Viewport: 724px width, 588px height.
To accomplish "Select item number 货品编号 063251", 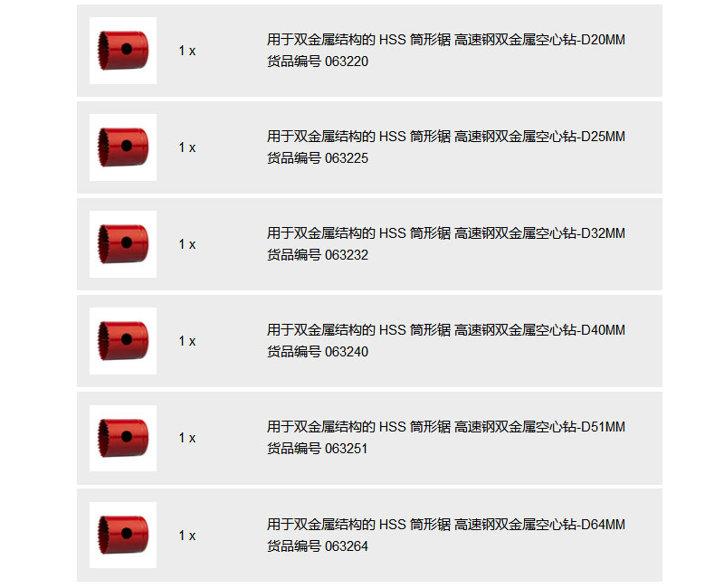I will pos(318,449).
